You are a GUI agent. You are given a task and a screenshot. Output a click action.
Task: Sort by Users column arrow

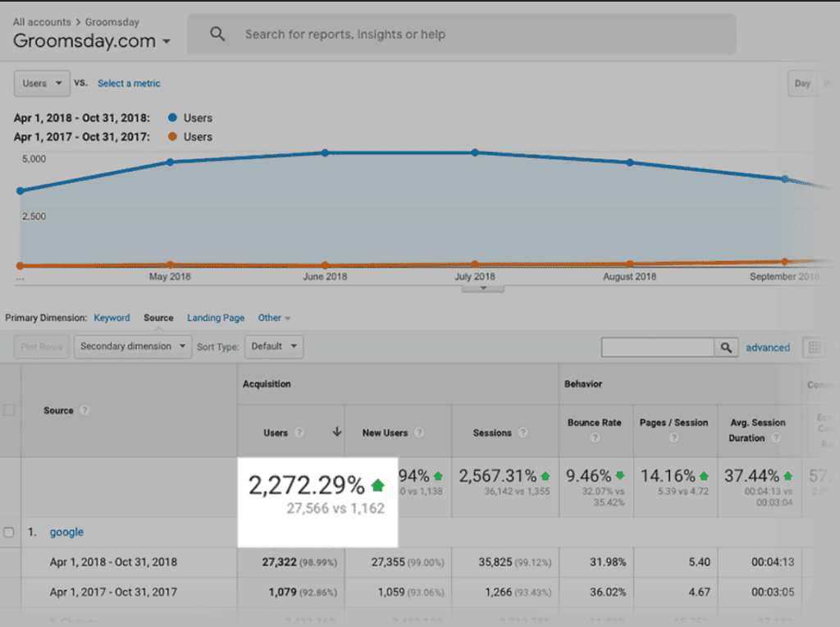(336, 432)
